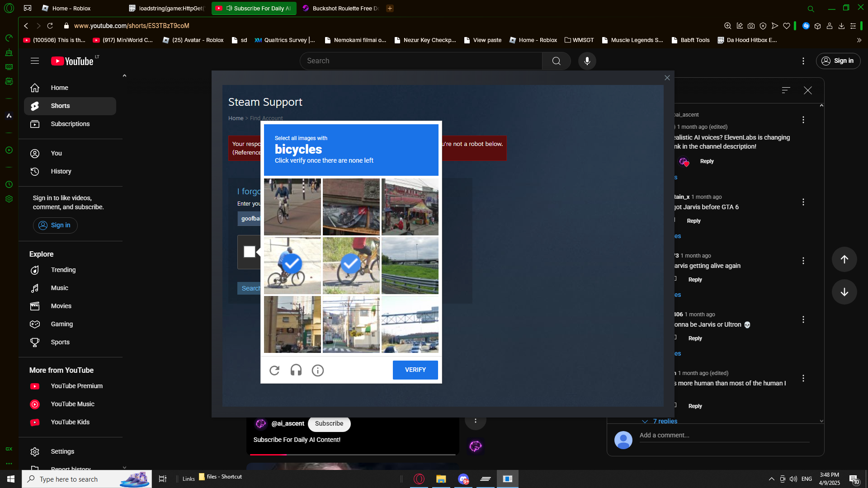Open a new tab with the plus button
The height and width of the screenshot is (488, 868).
click(390, 8)
